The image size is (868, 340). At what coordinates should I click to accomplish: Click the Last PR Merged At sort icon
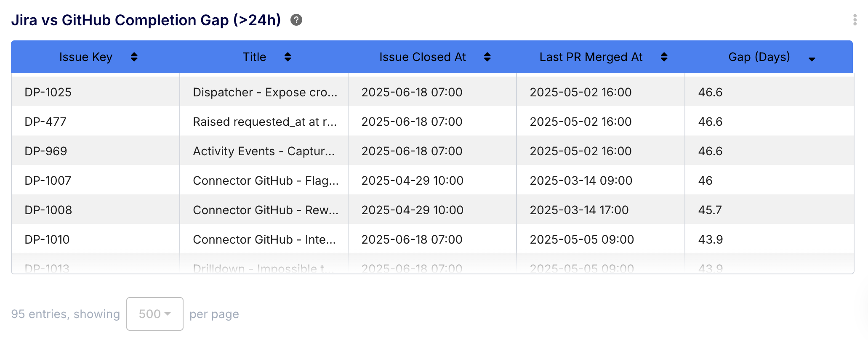coord(664,57)
